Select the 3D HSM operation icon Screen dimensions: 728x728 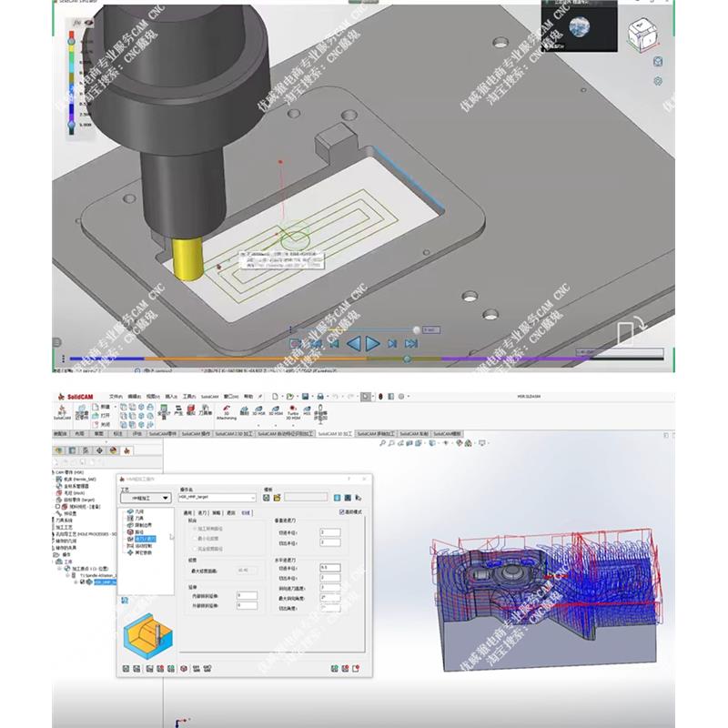coord(276,409)
